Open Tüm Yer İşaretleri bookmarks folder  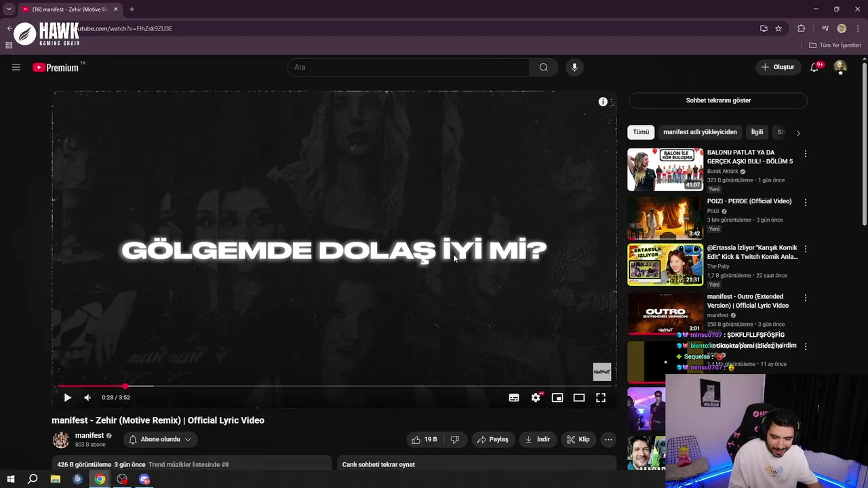tap(835, 45)
